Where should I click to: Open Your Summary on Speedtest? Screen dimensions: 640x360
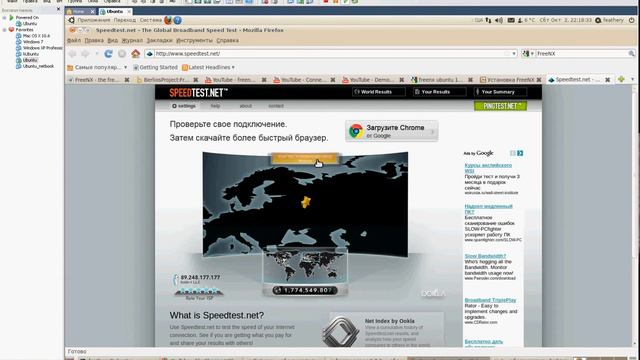[500, 92]
